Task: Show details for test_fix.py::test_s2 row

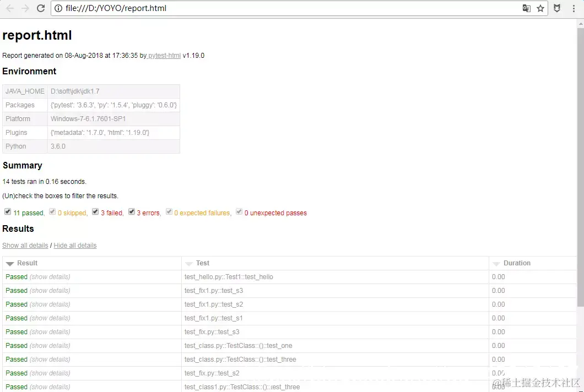Action: [50, 373]
